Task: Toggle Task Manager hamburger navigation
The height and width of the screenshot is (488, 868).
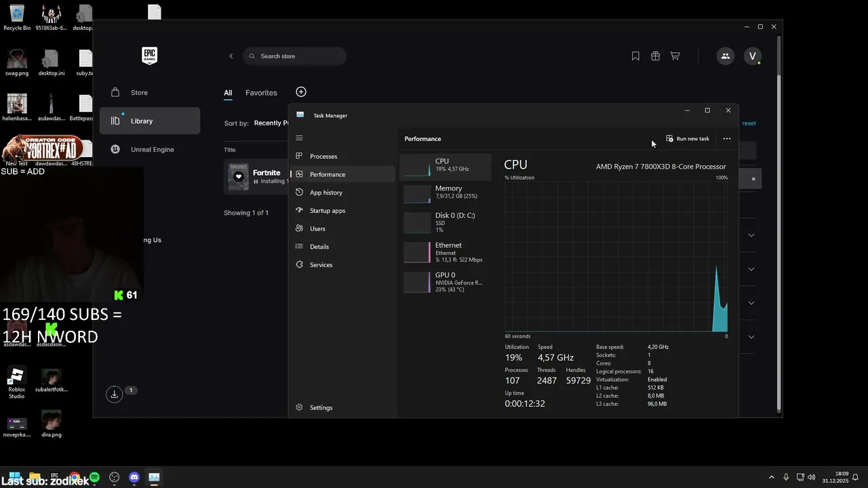Action: pyautogui.click(x=299, y=138)
